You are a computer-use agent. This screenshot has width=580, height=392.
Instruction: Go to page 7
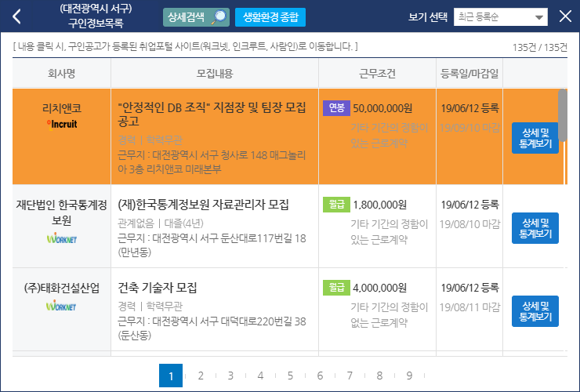(350, 376)
